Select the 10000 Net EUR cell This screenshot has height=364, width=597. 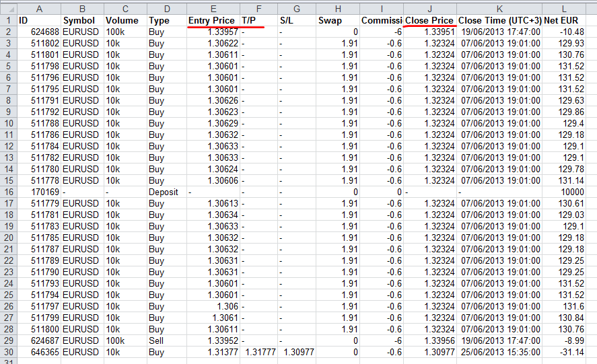tap(569, 192)
